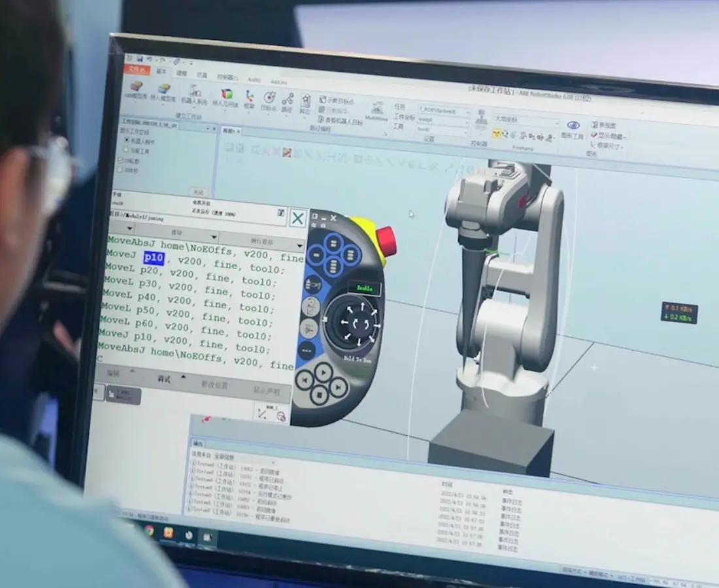Image resolution: width=719 pixels, height=588 pixels.
Task: Click the Modify Position button in the editor
Action: (214, 385)
